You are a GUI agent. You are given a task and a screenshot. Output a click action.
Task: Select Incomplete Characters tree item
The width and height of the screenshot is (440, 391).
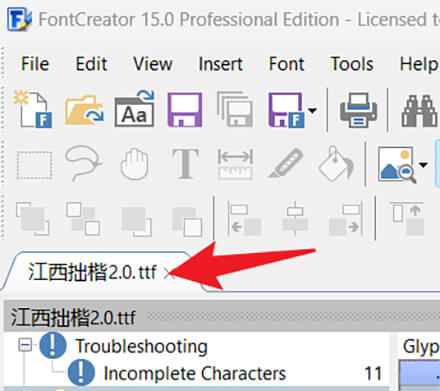coord(195,373)
